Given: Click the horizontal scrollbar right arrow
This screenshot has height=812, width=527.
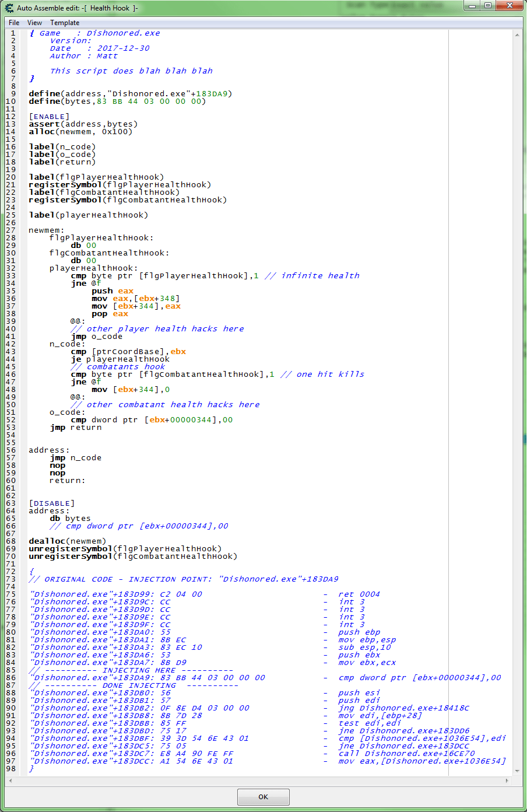Looking at the screenshot, I should click(507, 780).
